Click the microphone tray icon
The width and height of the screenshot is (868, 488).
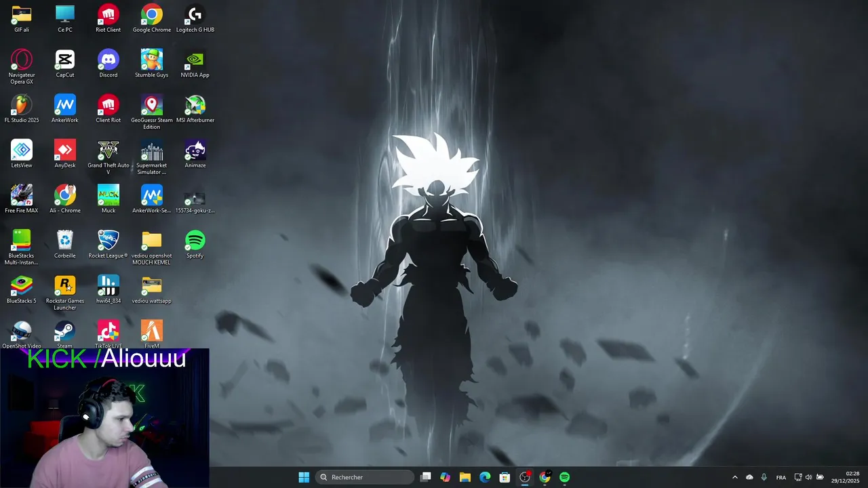point(764,477)
